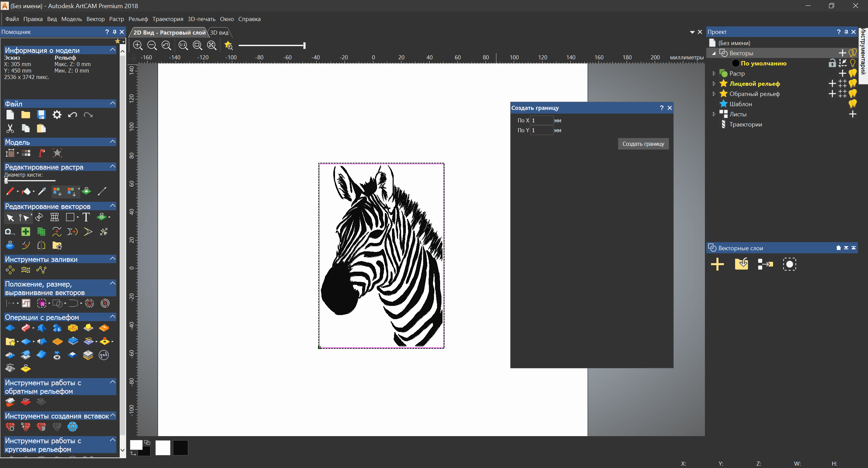
Task: Click the Zoom In magnifier icon
Action: (x=138, y=45)
